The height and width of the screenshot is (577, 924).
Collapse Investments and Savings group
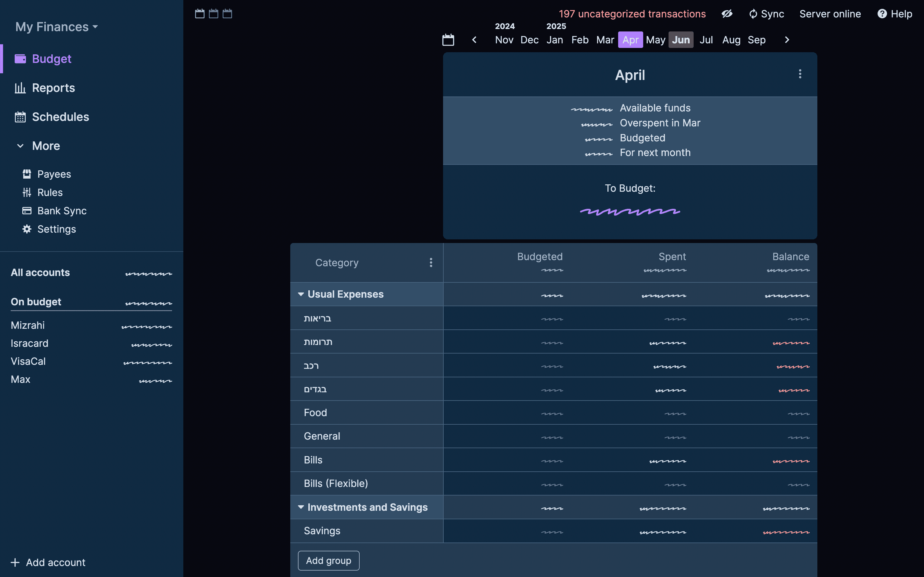pos(301,507)
